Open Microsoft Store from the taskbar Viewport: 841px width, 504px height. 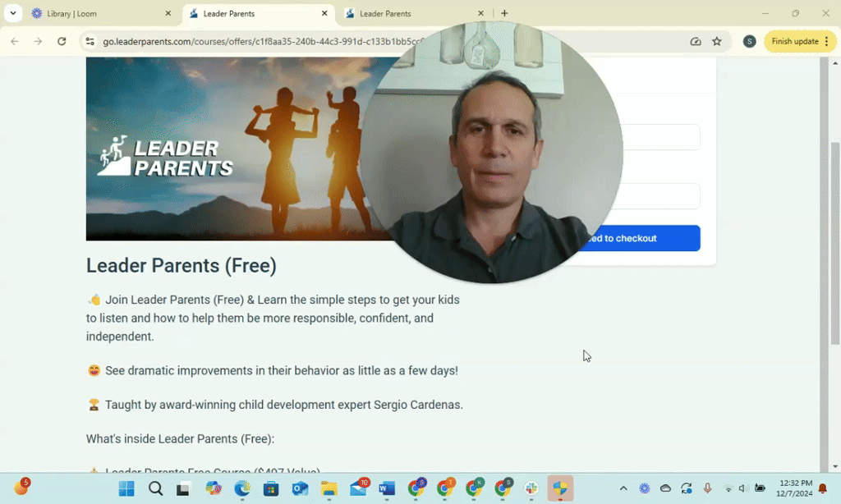(271, 488)
